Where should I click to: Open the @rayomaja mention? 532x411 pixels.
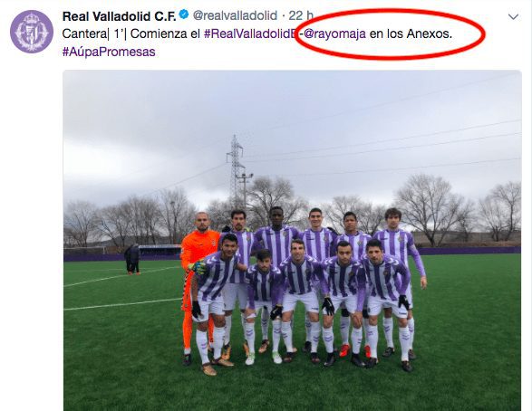coord(334,33)
